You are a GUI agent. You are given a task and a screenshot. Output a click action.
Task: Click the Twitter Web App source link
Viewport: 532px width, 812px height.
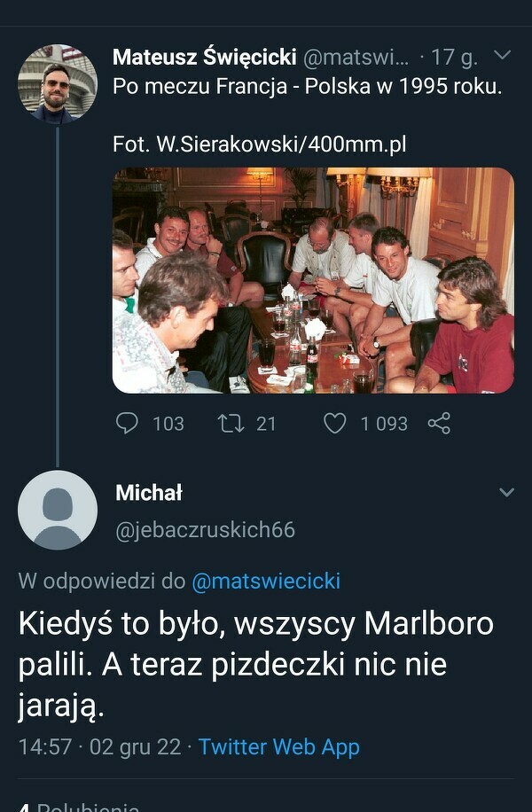pos(278,746)
